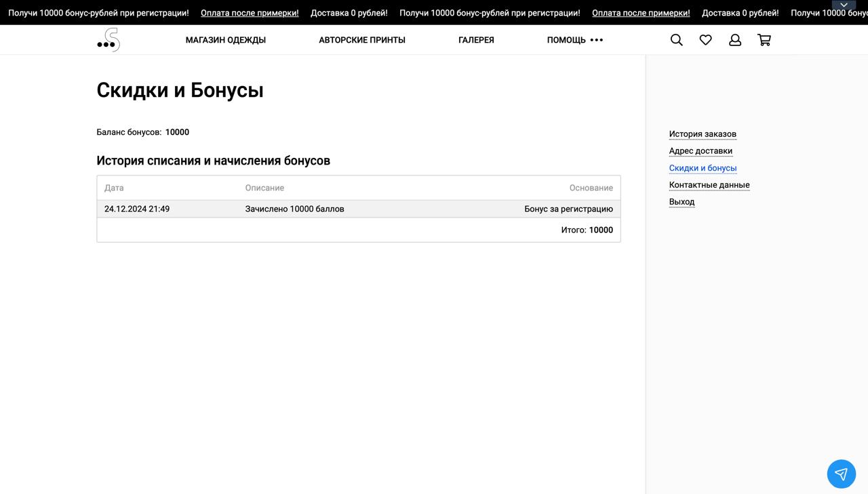Screen dimensions: 868x494
Task: Open АВТОРСКИЕ ПРИНТЫ menu
Action: 362,40
